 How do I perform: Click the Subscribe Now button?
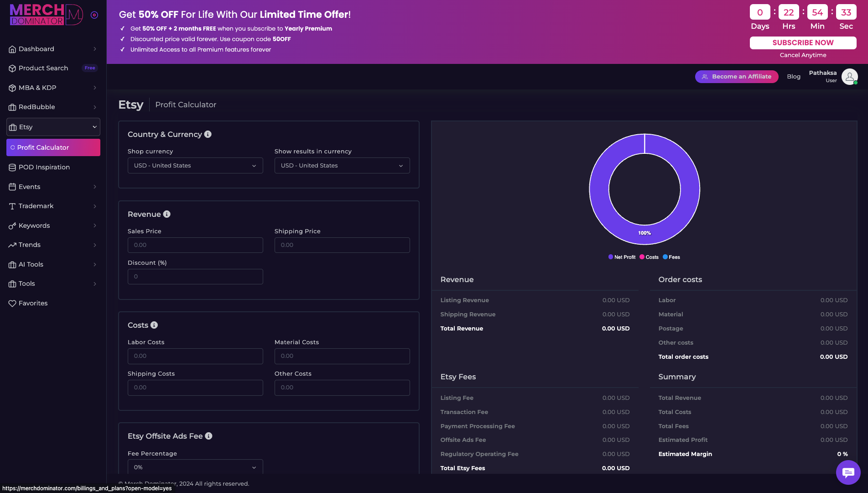click(803, 43)
